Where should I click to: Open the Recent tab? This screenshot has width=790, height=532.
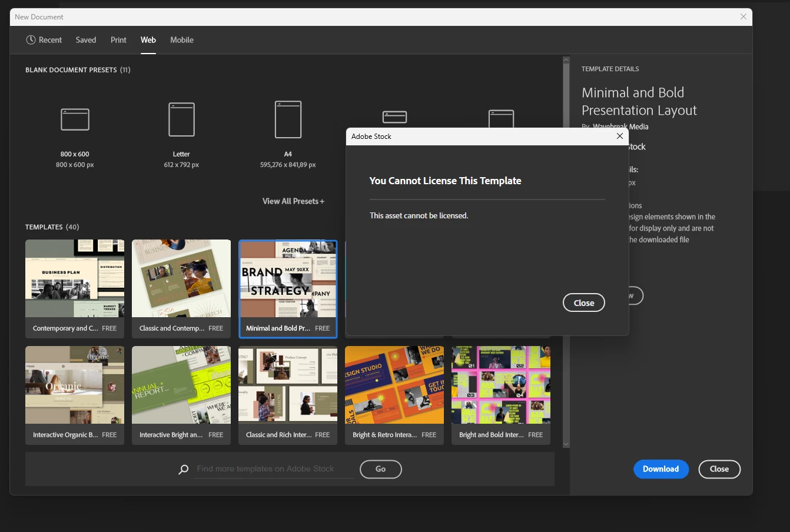pos(44,40)
